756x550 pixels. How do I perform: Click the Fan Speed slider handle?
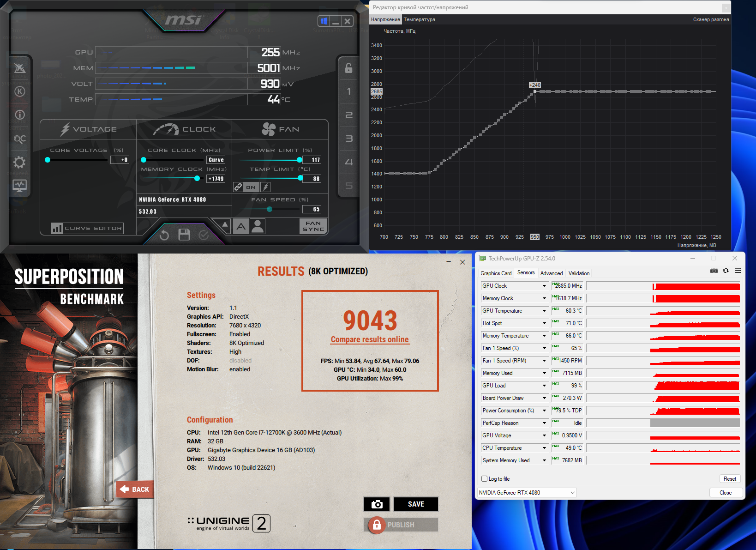270,209
